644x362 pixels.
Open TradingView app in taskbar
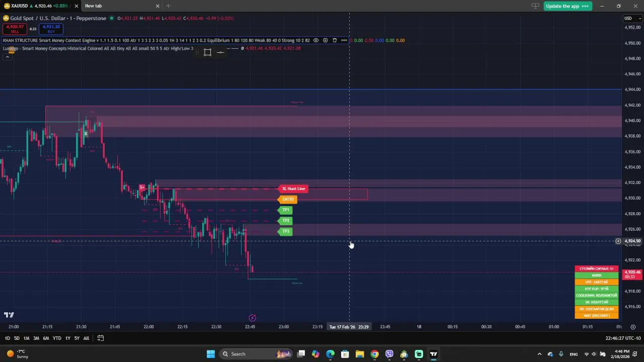click(x=433, y=354)
